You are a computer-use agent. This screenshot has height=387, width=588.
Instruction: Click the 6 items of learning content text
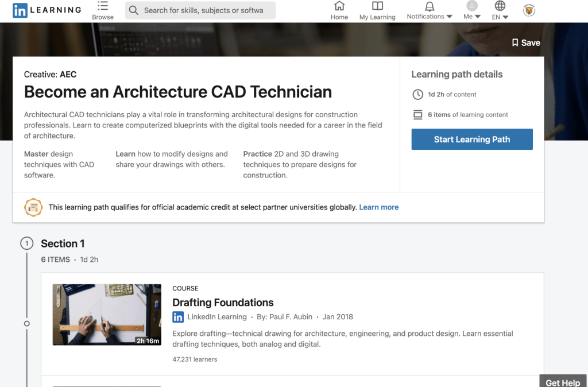tap(467, 115)
